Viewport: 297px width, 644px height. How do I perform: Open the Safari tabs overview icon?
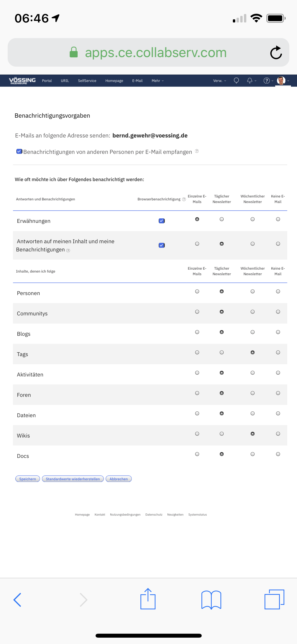[274, 599]
